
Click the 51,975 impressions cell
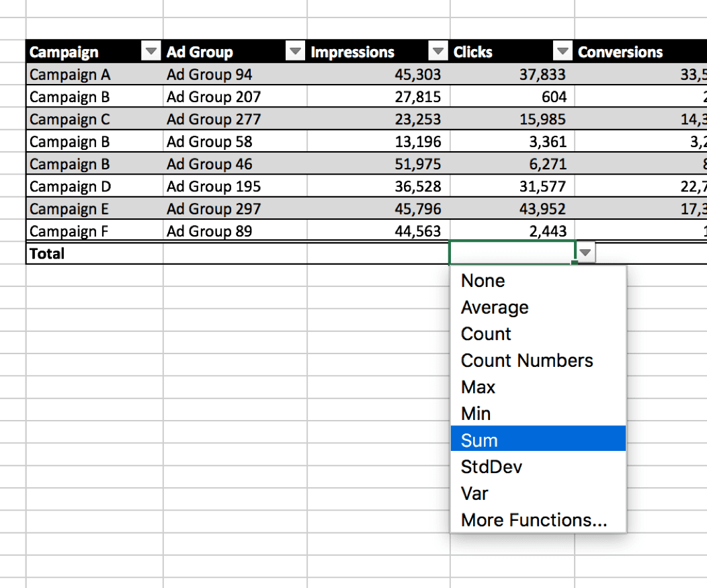[x=378, y=164]
